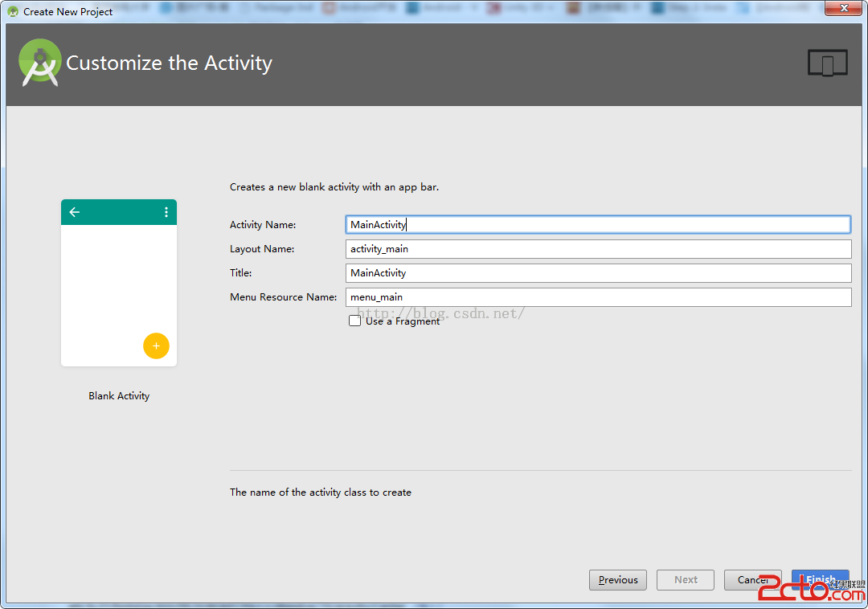Click the Customize the Activity heading
868x609 pixels.
[169, 63]
